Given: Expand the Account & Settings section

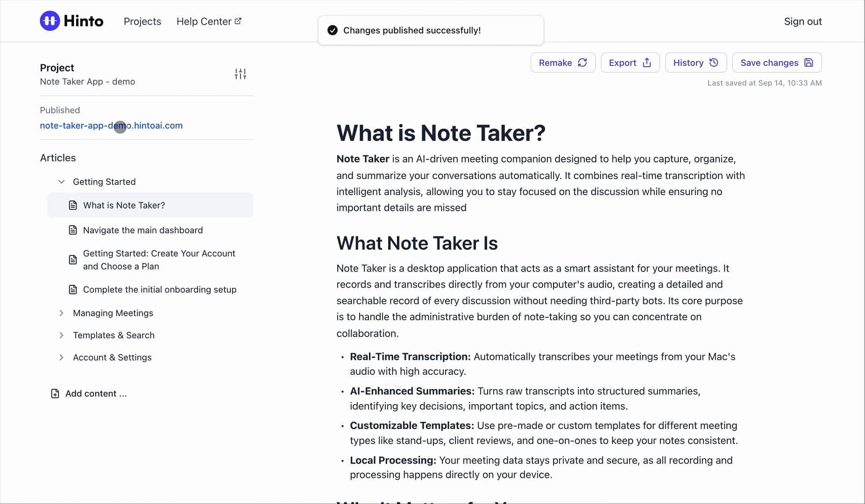Looking at the screenshot, I should tap(61, 357).
